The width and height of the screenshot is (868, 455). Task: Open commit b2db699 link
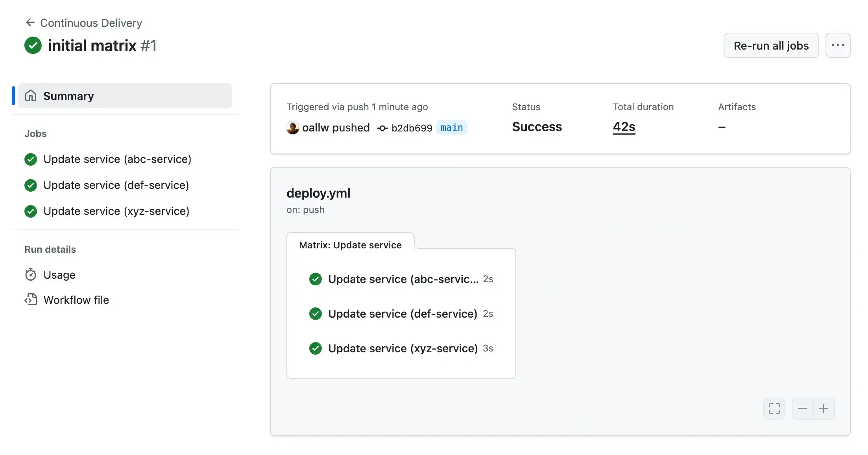pos(412,128)
